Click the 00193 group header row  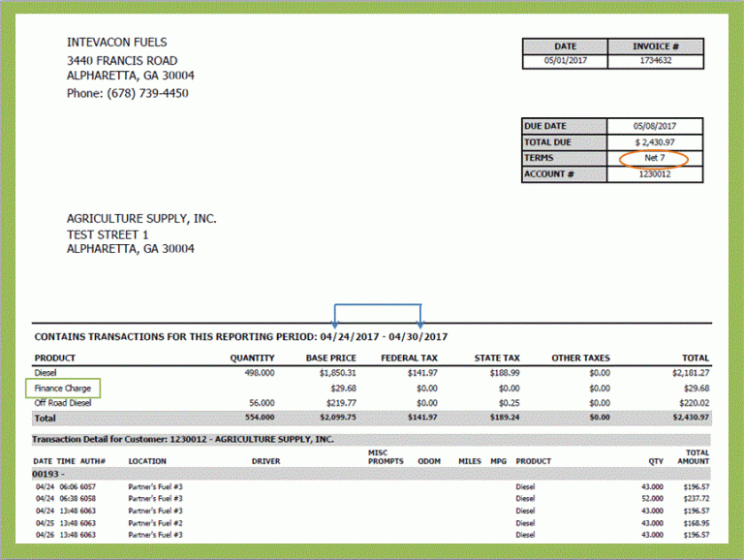tap(48, 473)
